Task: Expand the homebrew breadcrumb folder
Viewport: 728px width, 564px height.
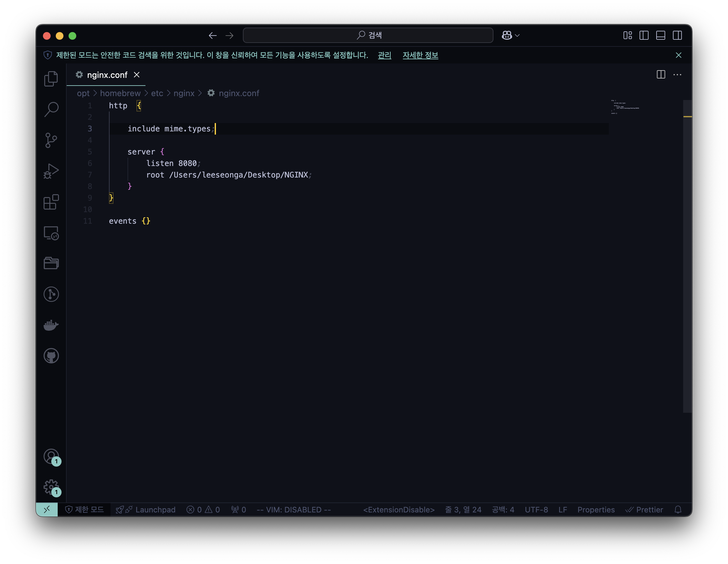Action: tap(120, 93)
